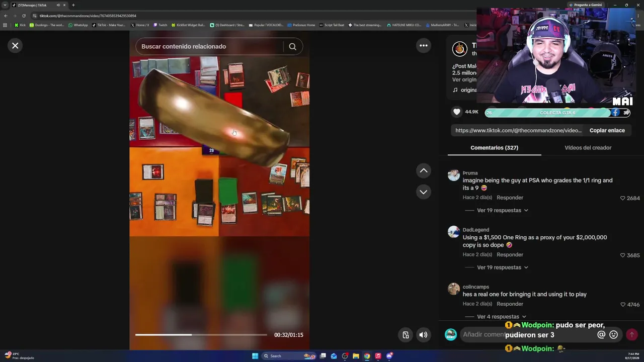Open Chrome from the taskbar

click(x=367, y=356)
